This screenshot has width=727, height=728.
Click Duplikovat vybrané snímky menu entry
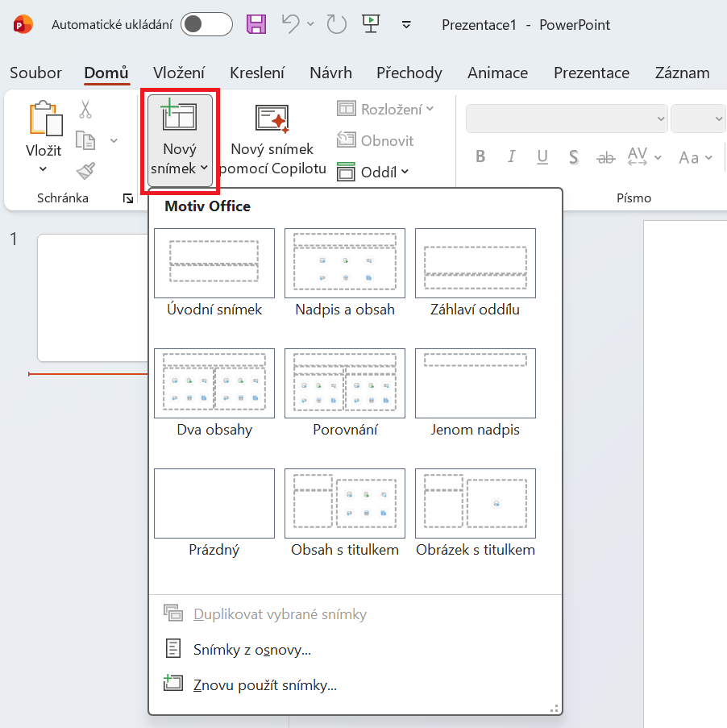click(355, 614)
